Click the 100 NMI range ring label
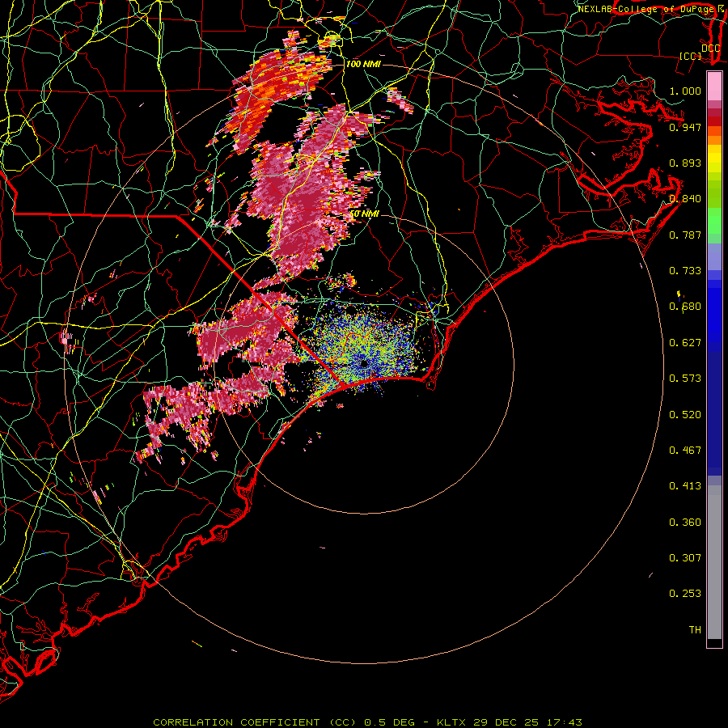Image resolution: width=728 pixels, height=728 pixels. pos(363,64)
